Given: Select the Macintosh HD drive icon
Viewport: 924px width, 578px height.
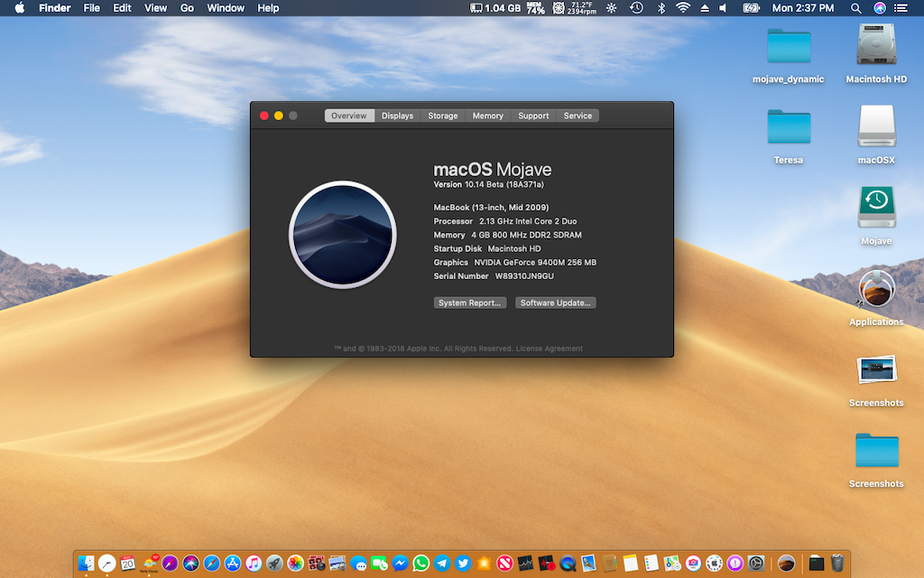Looking at the screenshot, I should (876, 44).
